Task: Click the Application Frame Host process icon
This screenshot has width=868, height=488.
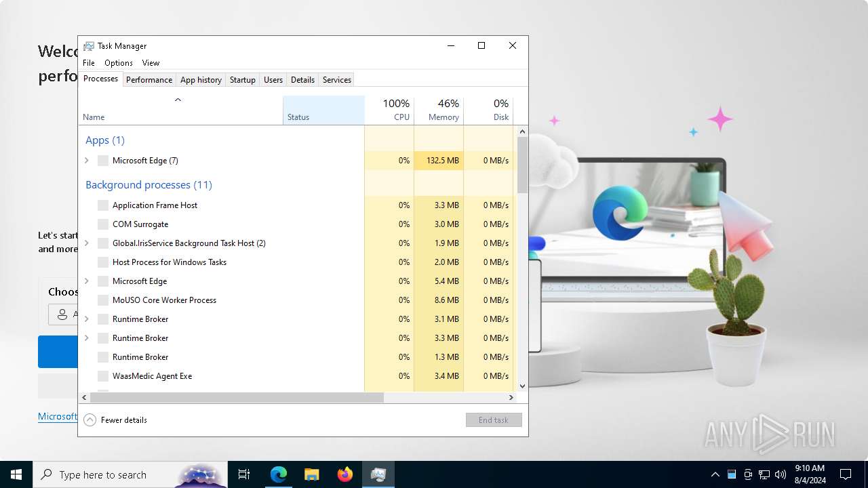Action: tap(103, 205)
